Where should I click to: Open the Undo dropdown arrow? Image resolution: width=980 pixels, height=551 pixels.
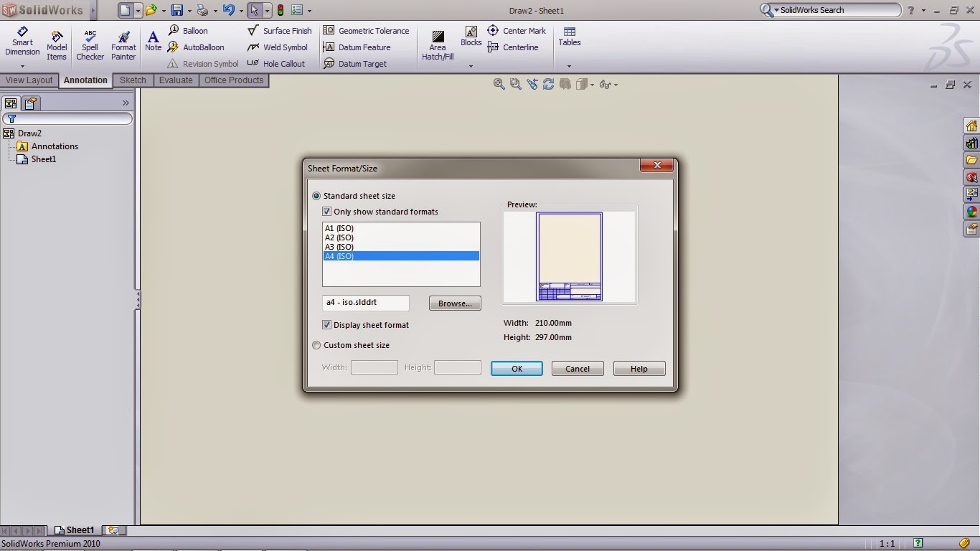coord(241,11)
